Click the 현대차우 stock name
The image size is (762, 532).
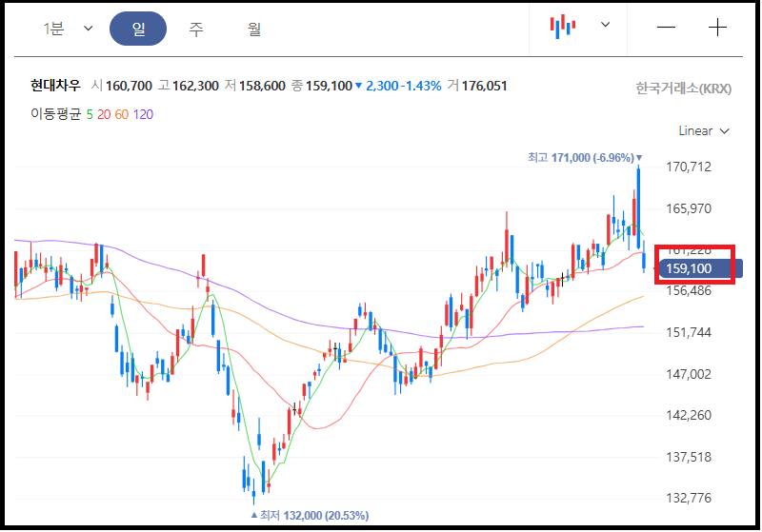55,86
